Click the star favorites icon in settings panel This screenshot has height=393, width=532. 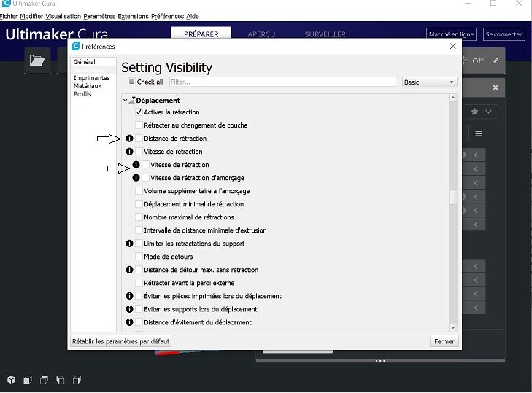point(474,112)
